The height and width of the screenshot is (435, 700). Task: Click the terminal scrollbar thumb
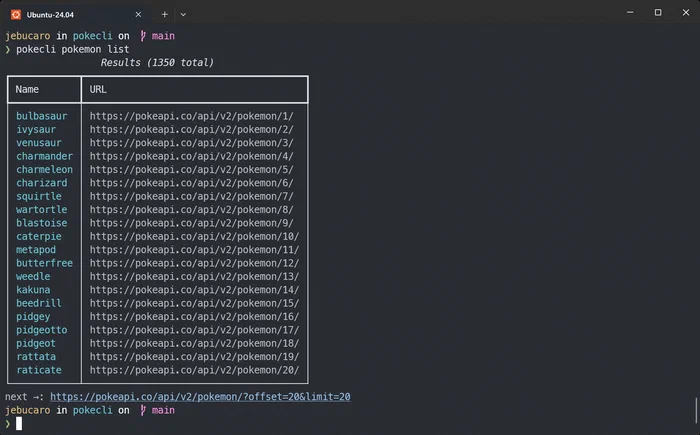[x=696, y=410]
